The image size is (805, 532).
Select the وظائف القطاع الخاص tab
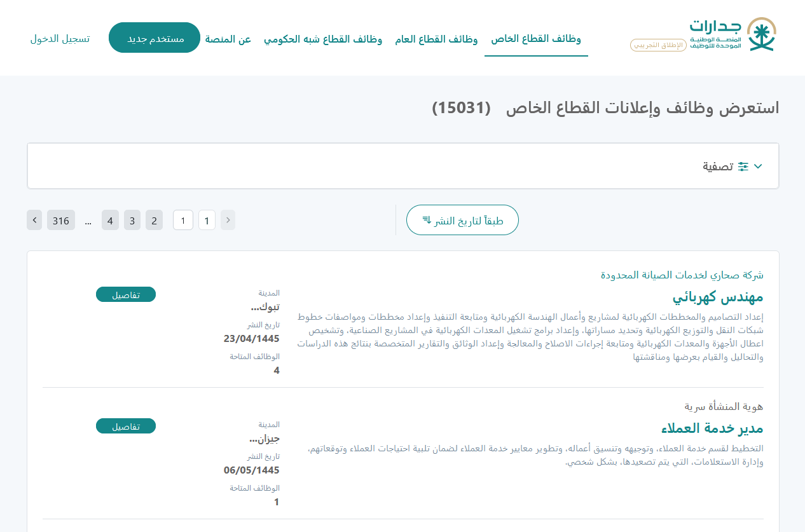tap(536, 39)
